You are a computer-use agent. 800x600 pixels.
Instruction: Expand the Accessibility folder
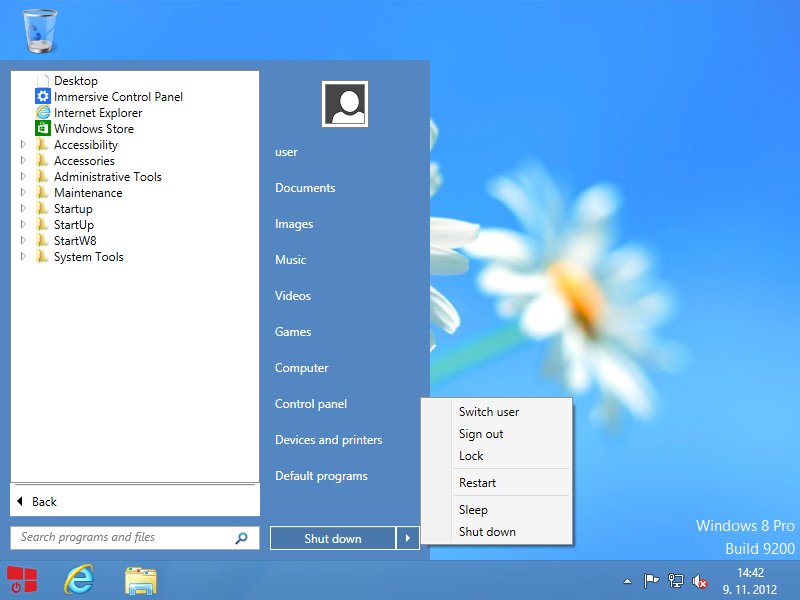(x=23, y=144)
